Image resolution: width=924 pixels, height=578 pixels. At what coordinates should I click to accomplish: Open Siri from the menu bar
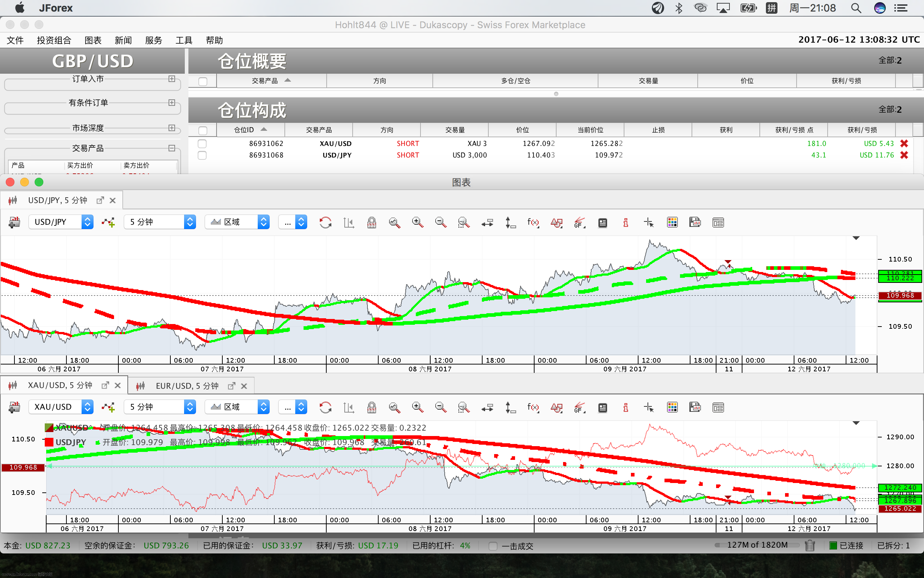(880, 8)
